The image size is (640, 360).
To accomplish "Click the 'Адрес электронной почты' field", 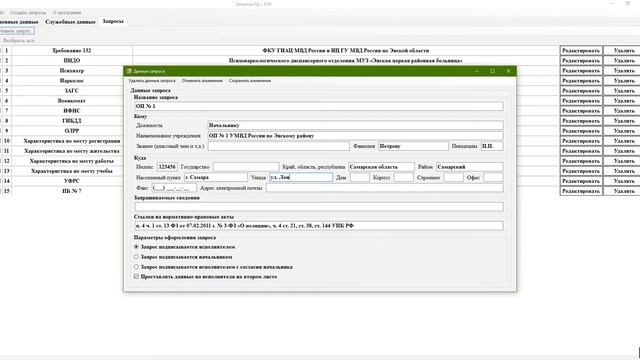I will [384, 188].
